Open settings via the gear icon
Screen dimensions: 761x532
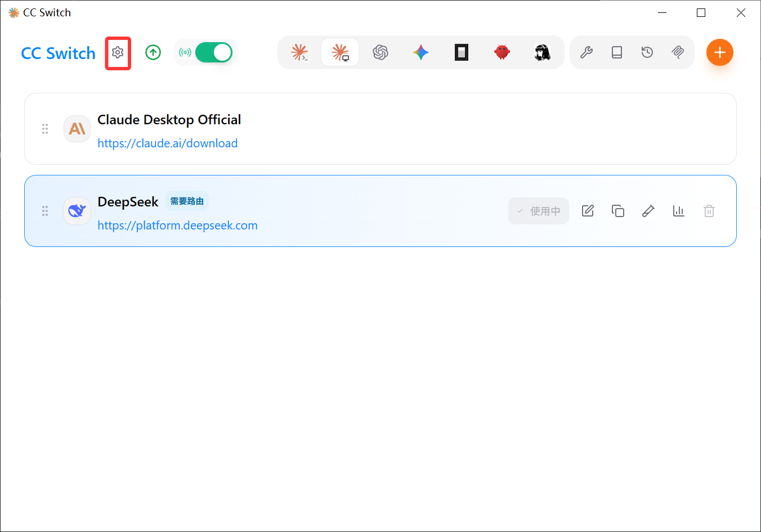tap(118, 52)
